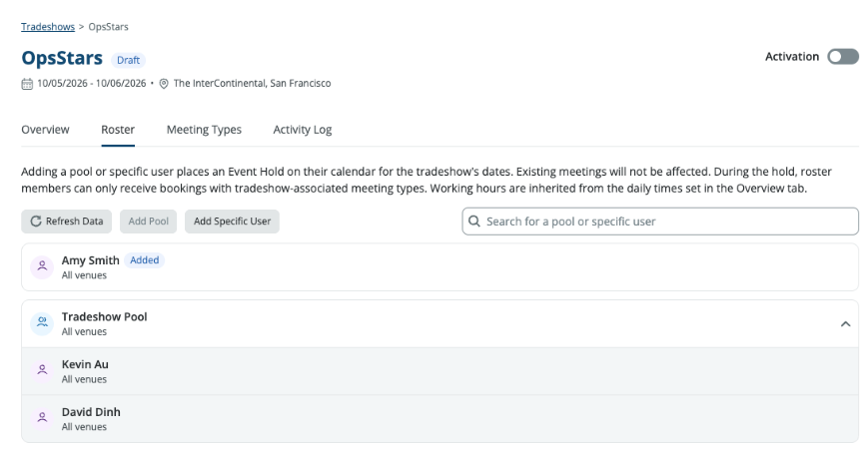Click the calendar icon beside event dates
The height and width of the screenshot is (458, 868).
[27, 84]
